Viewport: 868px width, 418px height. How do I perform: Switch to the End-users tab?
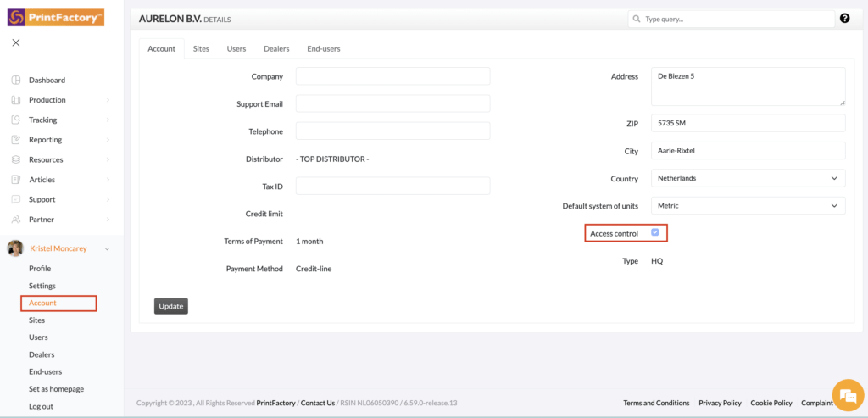coord(323,49)
